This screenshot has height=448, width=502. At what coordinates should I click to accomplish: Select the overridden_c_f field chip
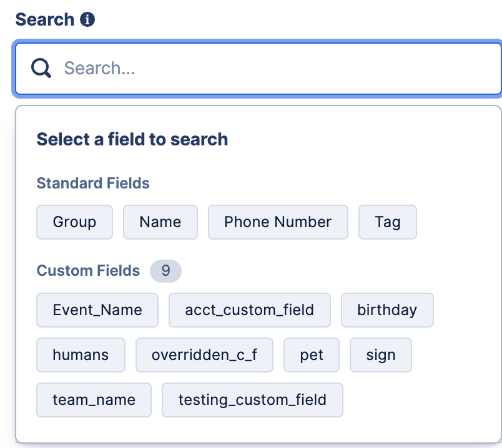pyautogui.click(x=204, y=355)
